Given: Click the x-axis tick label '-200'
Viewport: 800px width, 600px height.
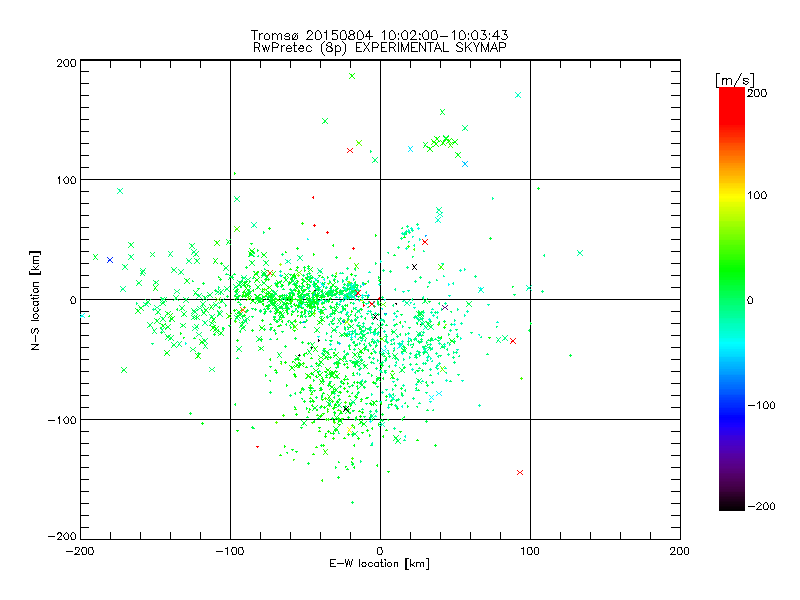Looking at the screenshot, I should pyautogui.click(x=80, y=551).
